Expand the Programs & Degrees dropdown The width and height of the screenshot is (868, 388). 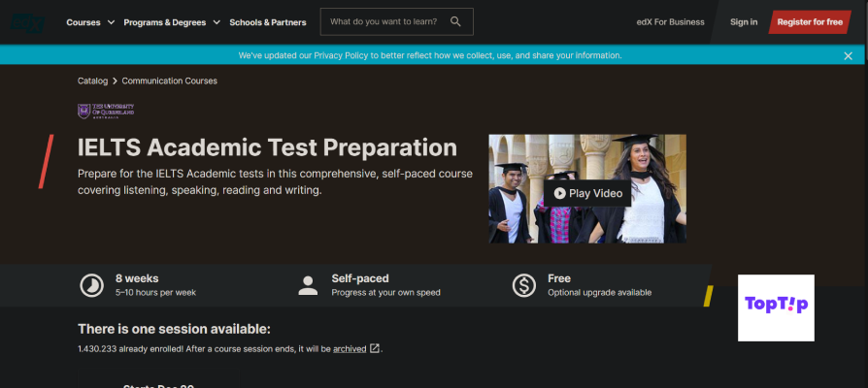tap(172, 22)
